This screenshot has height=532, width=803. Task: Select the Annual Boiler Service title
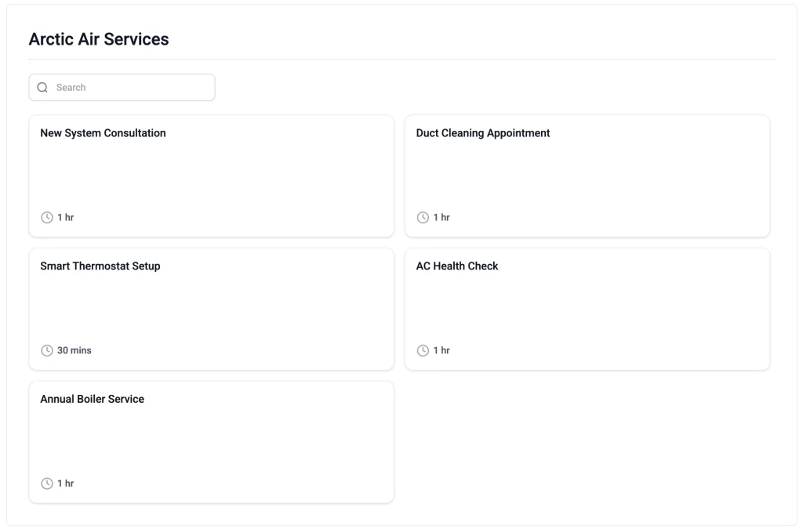(x=92, y=400)
